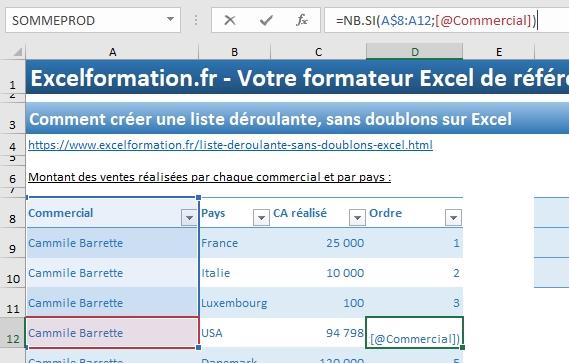This screenshot has width=569, height=363.
Task: Open the excelformation.fr hyperlink in row 4
Action: (230, 145)
